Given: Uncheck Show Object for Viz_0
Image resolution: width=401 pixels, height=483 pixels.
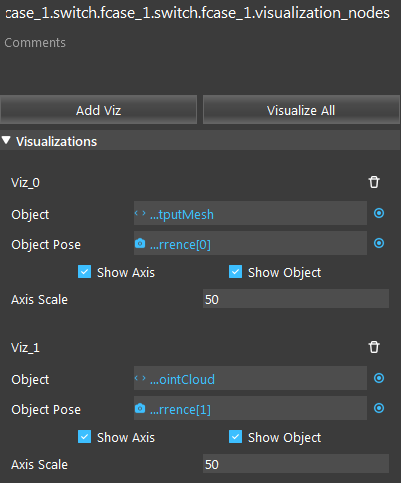Looking at the screenshot, I should pyautogui.click(x=235, y=272).
